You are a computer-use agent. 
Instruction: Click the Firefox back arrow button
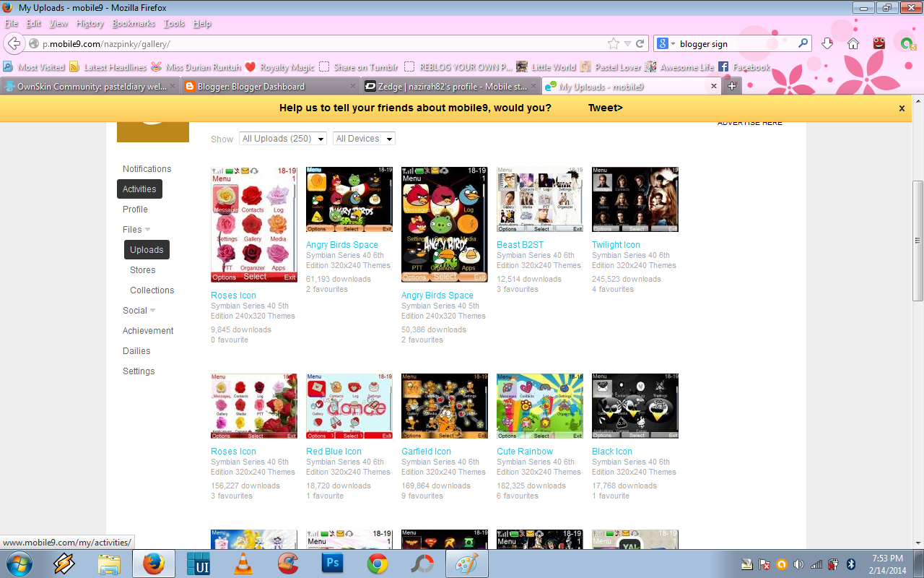[x=13, y=43]
